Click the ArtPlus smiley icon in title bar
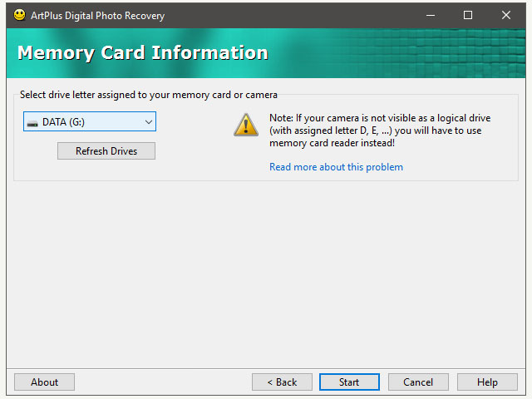Screen dimensions: 532x399 click(x=19, y=15)
